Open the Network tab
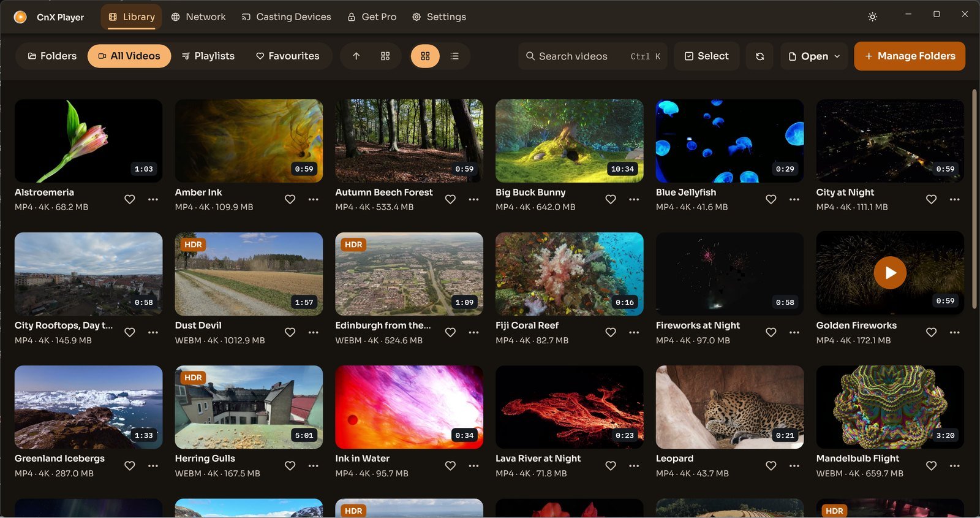 (198, 17)
